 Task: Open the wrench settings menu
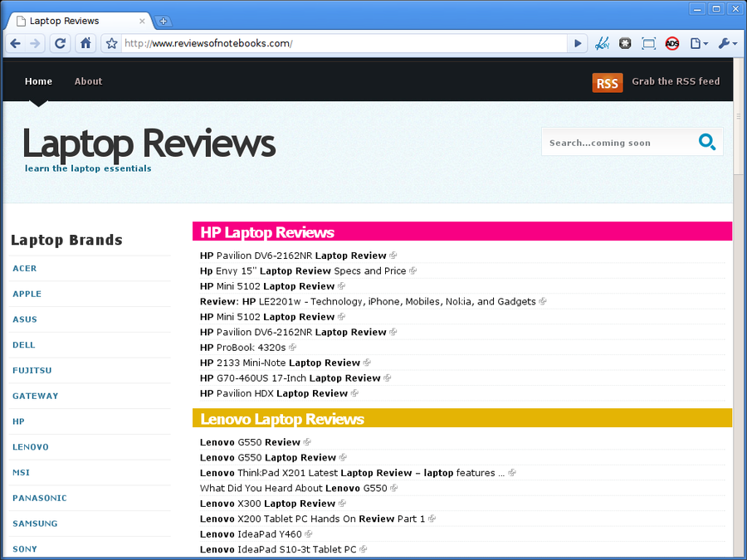727,44
